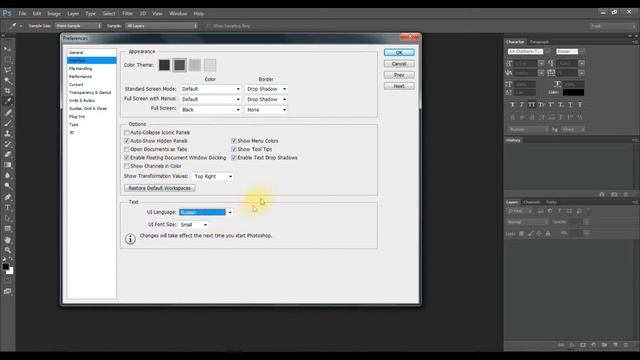Open the UI Language dropdown
This screenshot has height=360, width=640.
(206, 212)
